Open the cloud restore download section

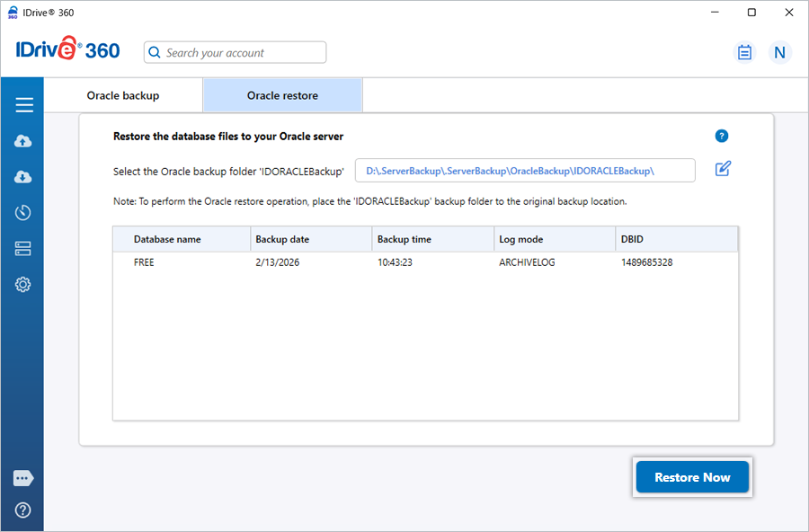24,177
